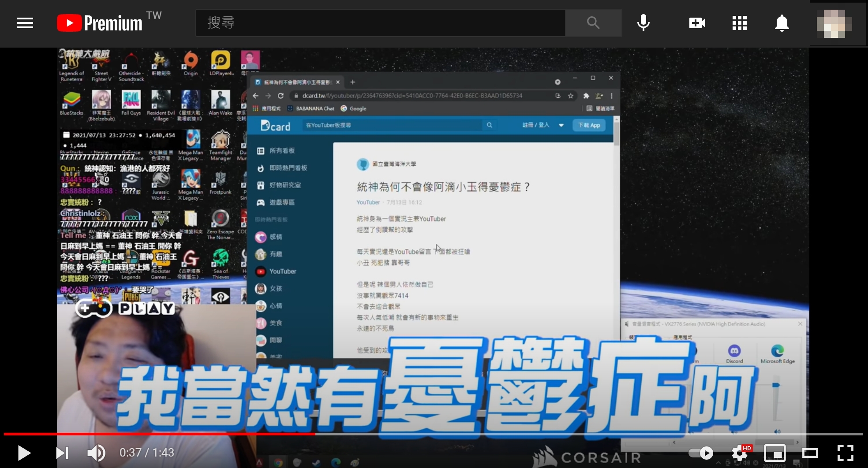Select the 感情 board
The width and height of the screenshot is (868, 468).
(x=269, y=237)
